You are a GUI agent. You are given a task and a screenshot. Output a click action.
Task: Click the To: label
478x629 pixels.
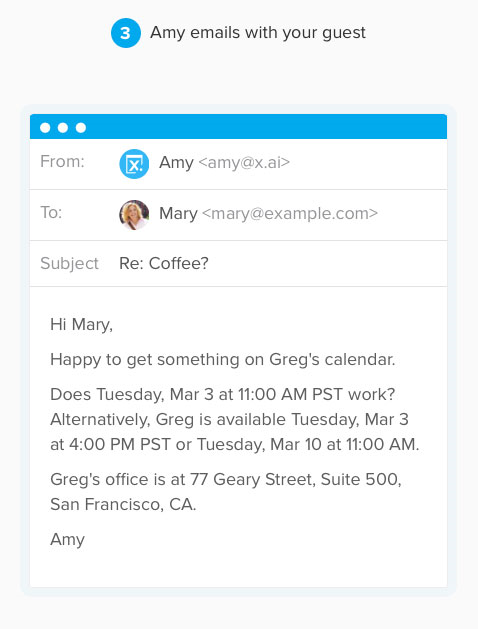pyautogui.click(x=51, y=212)
